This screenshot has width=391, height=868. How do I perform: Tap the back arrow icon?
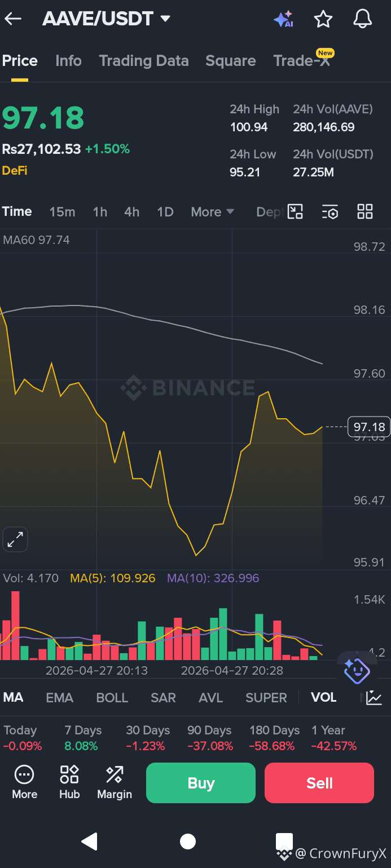coord(13,19)
